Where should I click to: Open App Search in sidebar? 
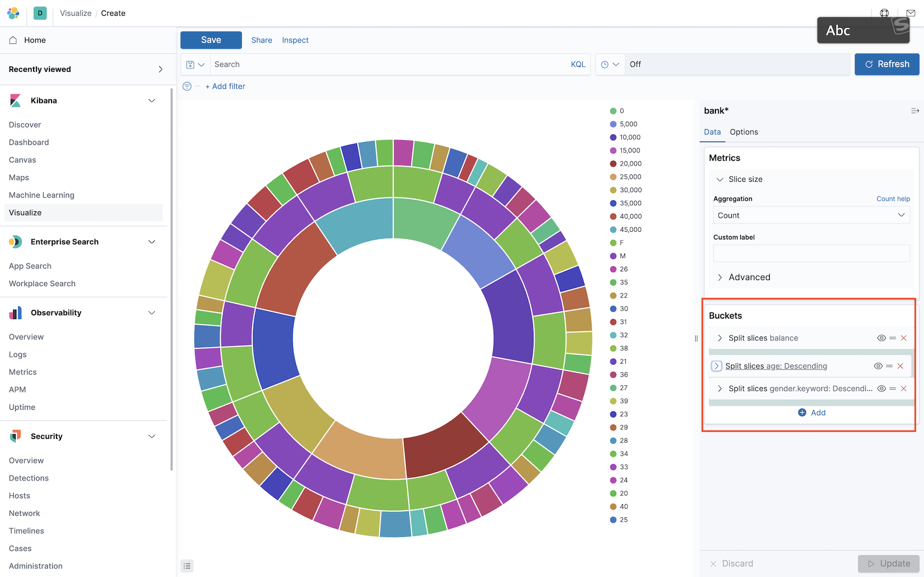coord(30,266)
